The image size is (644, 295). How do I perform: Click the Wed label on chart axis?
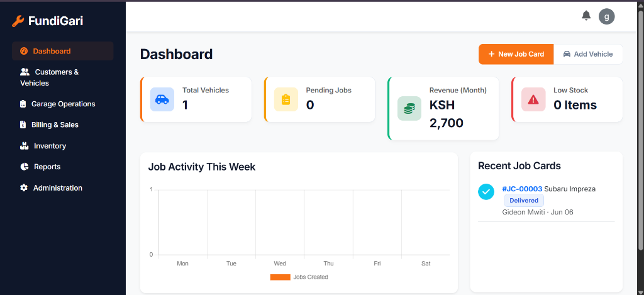point(280,264)
